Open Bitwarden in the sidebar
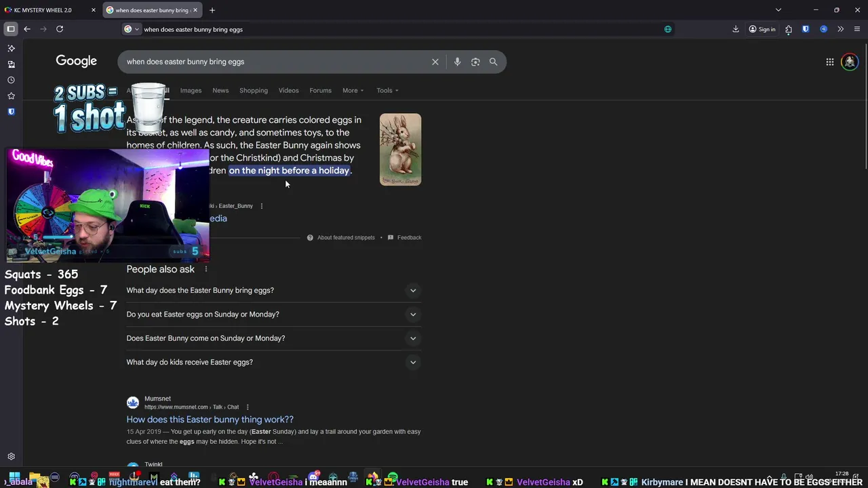868x488 pixels. click(x=11, y=112)
